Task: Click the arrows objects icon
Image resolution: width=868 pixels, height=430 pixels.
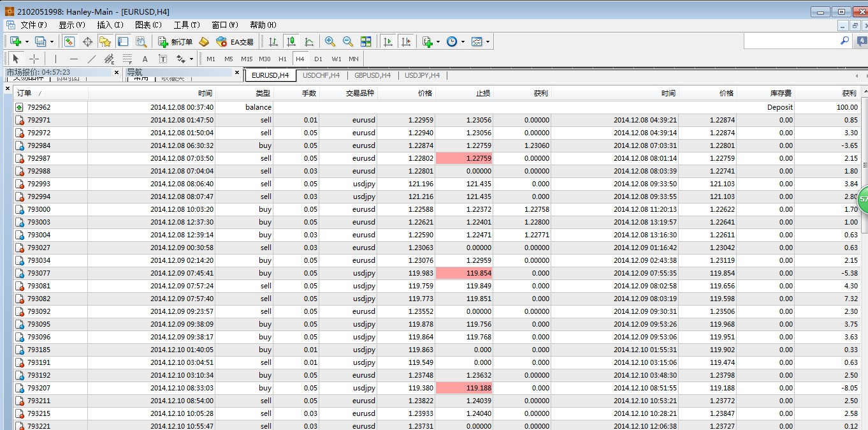Action: (180, 59)
